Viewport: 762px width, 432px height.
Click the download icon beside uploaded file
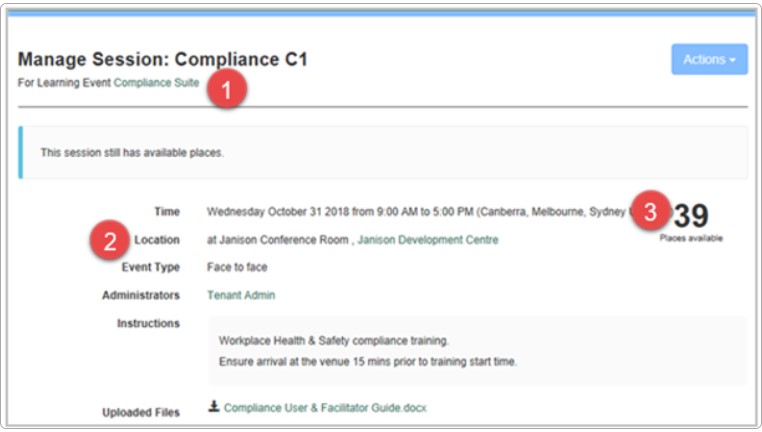pos(213,407)
